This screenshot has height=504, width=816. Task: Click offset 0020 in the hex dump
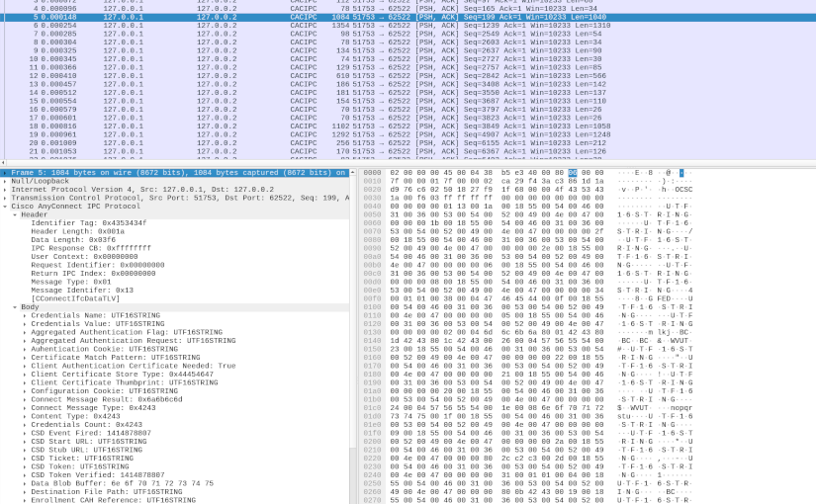372,190
